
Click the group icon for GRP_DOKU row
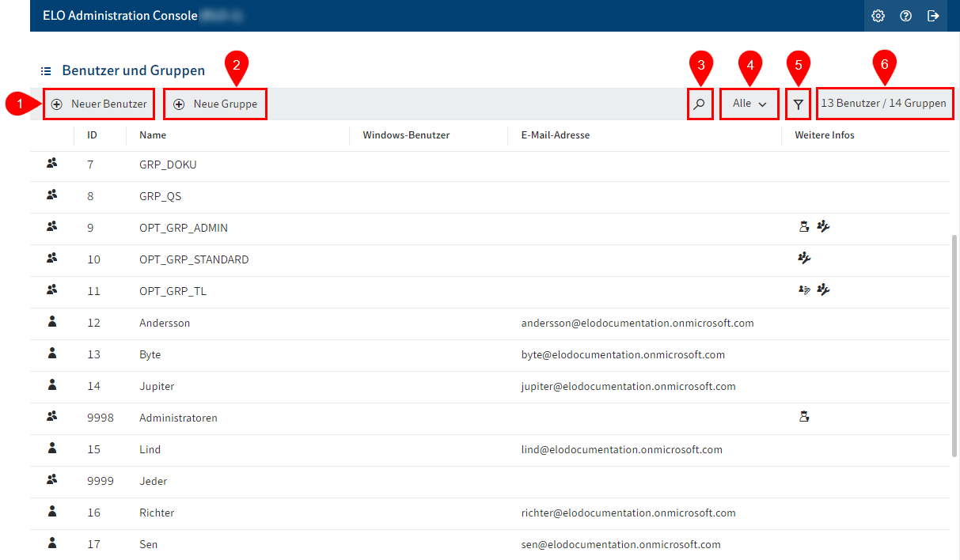52,164
